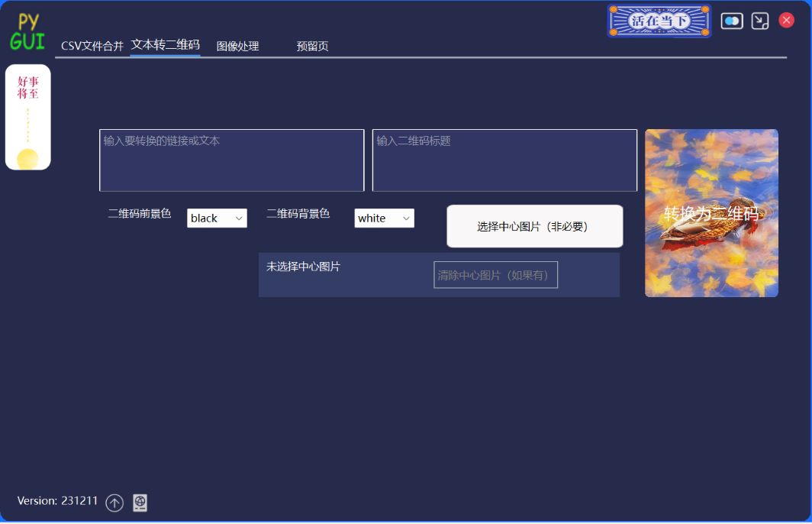Screen dimensions: 812x524
Task: Click the 输入要转换的链接或文本 input field
Action: click(x=231, y=160)
